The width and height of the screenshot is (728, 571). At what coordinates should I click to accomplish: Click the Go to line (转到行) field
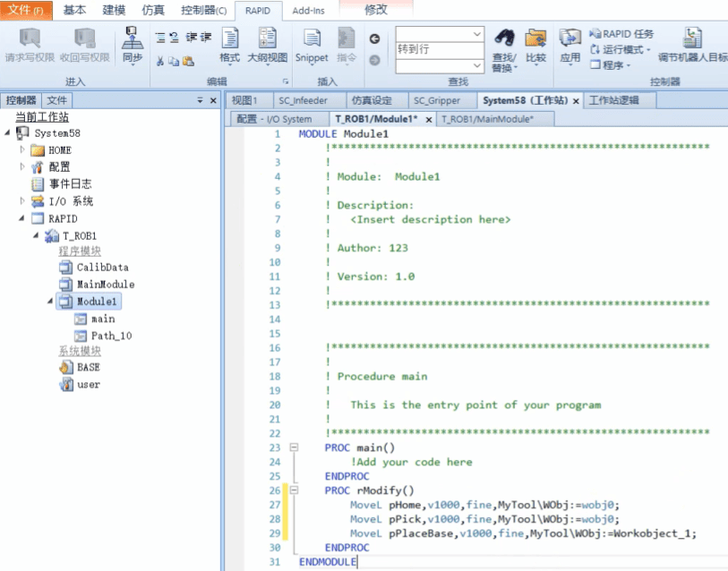439,50
